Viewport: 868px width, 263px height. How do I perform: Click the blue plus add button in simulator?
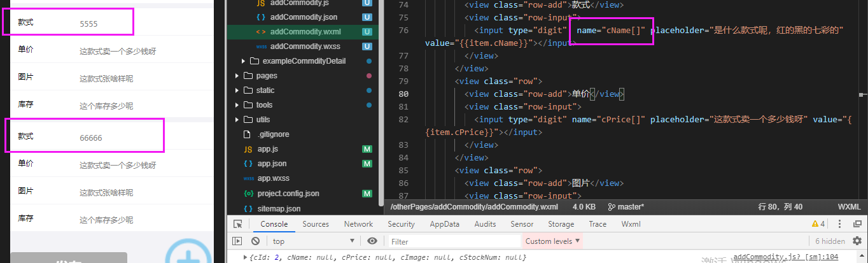click(x=188, y=257)
